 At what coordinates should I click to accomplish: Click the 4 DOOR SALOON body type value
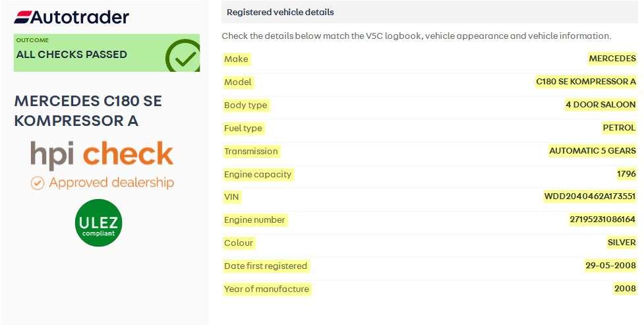coord(600,104)
